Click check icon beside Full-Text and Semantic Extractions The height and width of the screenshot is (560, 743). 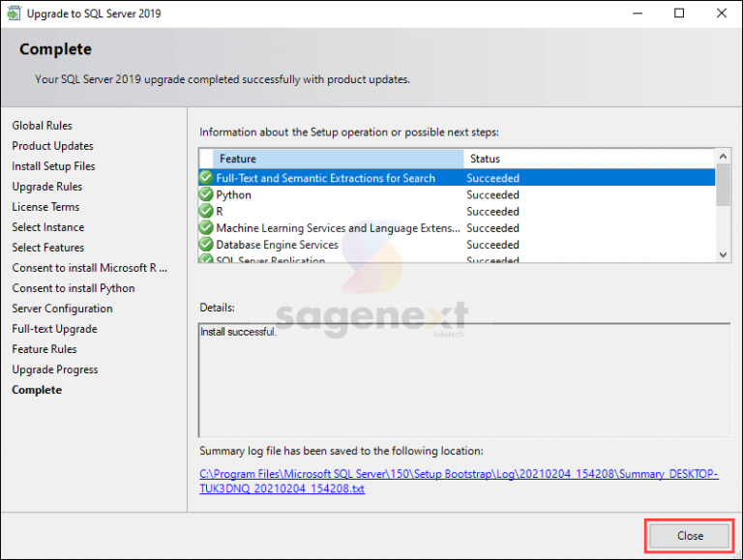[x=206, y=178]
